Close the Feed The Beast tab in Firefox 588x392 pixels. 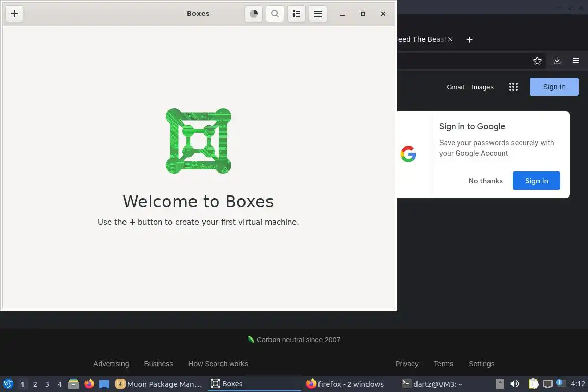point(450,39)
